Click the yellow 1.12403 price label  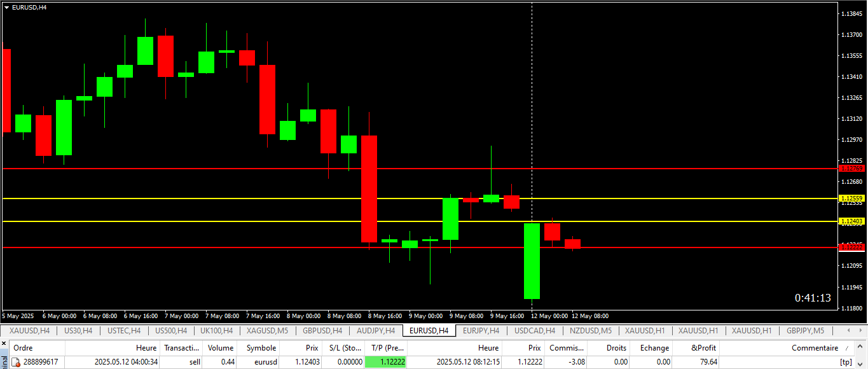tap(851, 221)
